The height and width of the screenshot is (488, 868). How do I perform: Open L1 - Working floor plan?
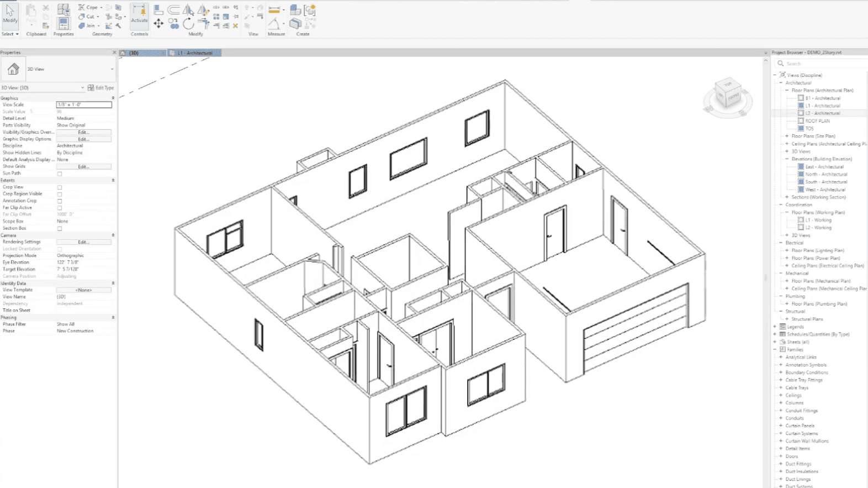(x=818, y=220)
